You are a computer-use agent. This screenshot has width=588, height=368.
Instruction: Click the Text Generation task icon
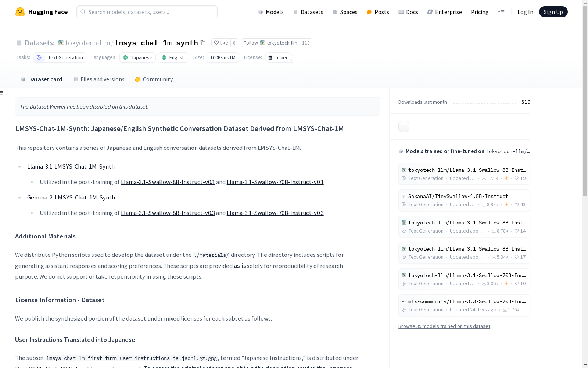pyautogui.click(x=39, y=57)
